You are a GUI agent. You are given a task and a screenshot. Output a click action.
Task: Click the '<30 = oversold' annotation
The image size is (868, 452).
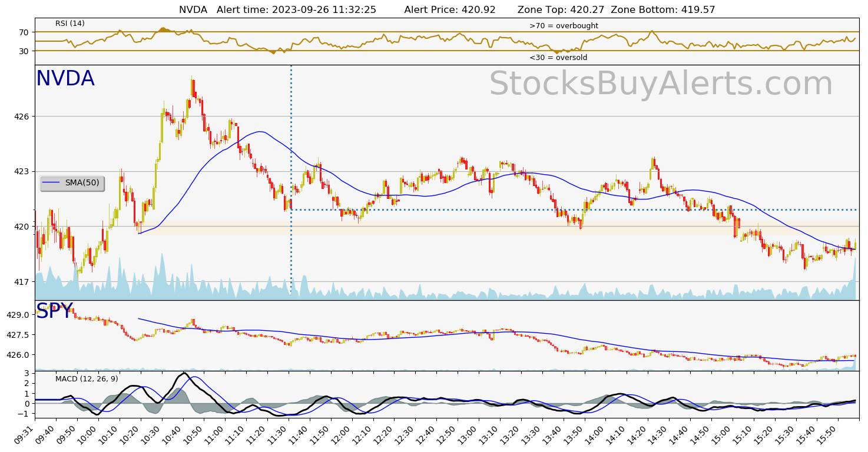(x=558, y=58)
